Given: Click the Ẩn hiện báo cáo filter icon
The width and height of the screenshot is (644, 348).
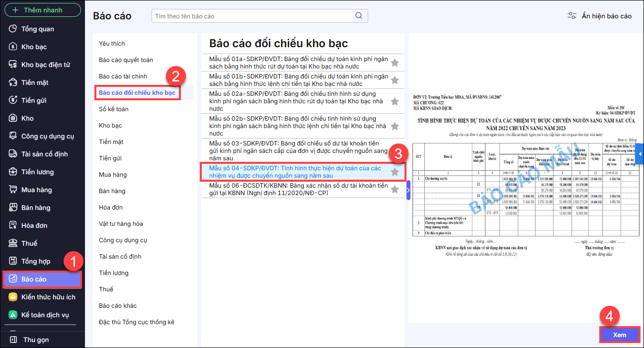Looking at the screenshot, I should [x=572, y=16].
